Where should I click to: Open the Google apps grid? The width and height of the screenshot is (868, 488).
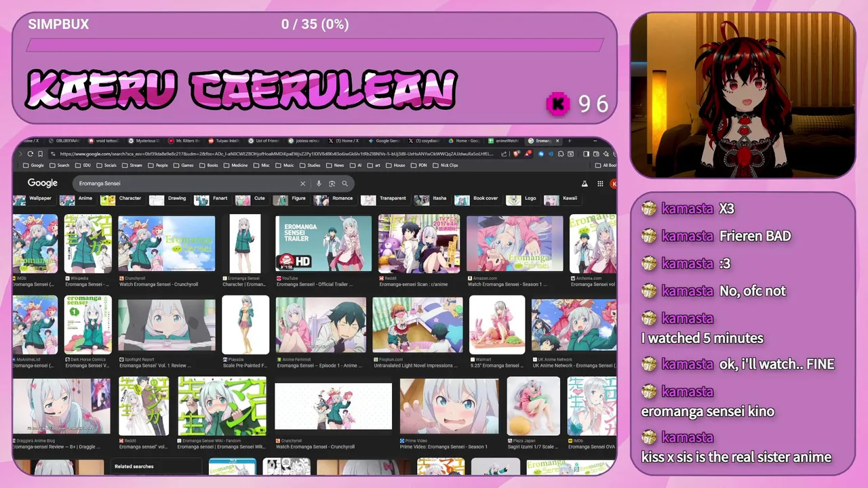point(600,183)
